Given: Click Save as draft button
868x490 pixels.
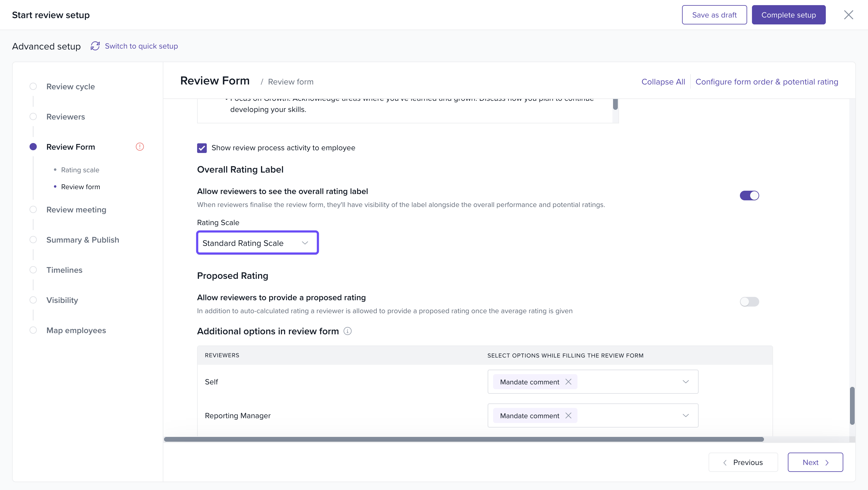Looking at the screenshot, I should (714, 15).
